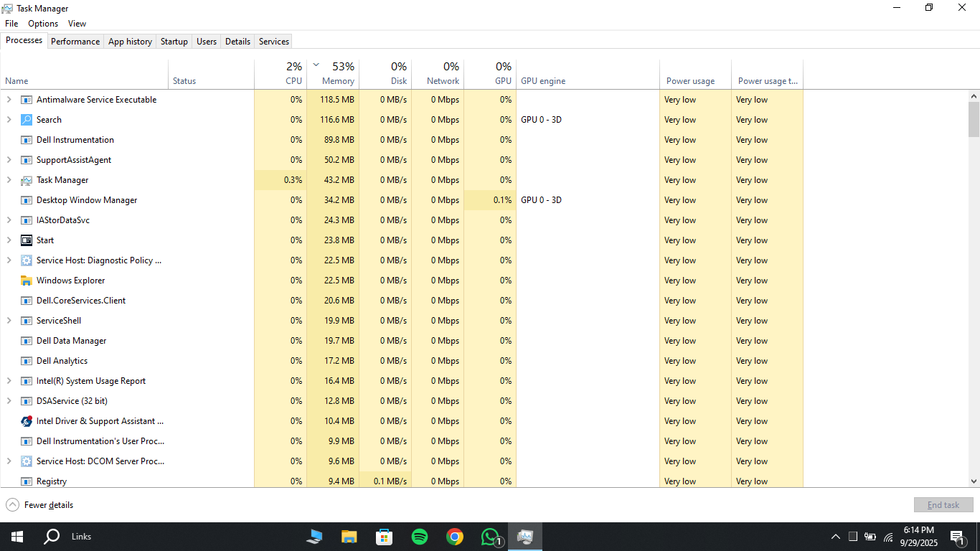The width and height of the screenshot is (980, 551).
Task: Expand the IAStorDataSvc process group
Action: pyautogui.click(x=9, y=220)
